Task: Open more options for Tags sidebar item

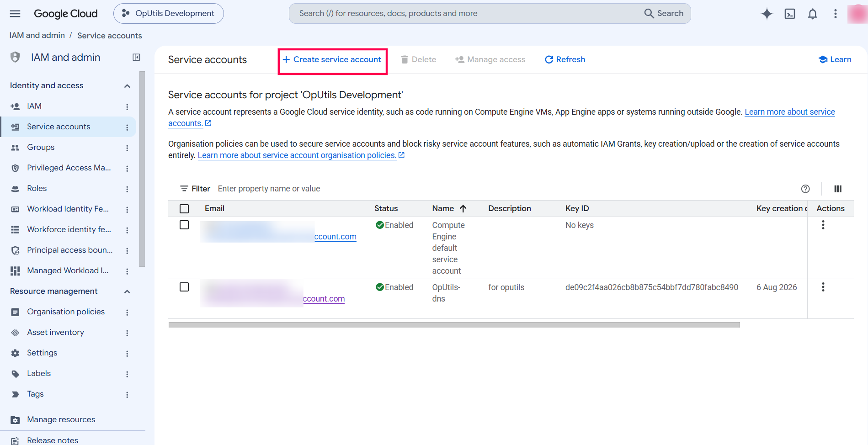Action: point(127,394)
